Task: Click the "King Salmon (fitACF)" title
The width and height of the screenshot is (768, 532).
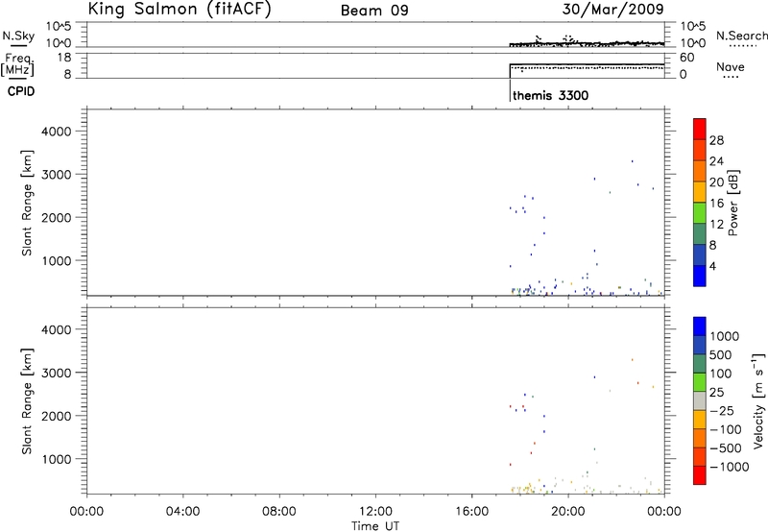Action: click(180, 9)
